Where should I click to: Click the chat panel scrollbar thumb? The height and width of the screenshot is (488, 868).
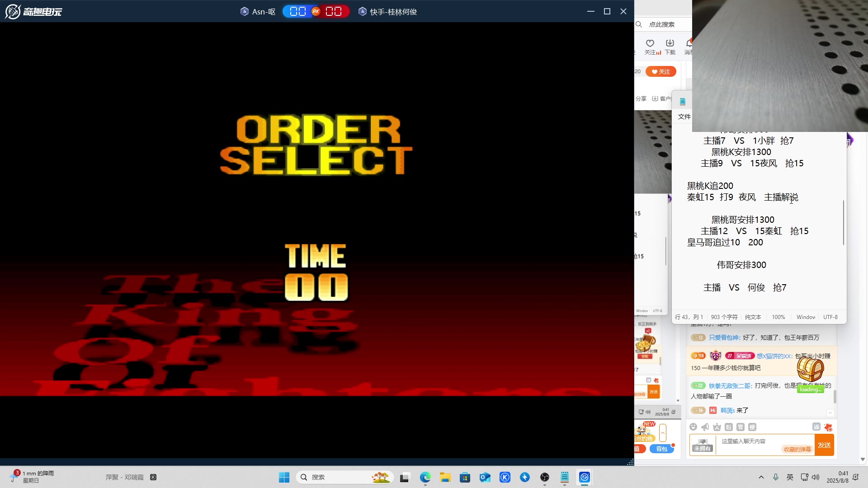click(835, 397)
